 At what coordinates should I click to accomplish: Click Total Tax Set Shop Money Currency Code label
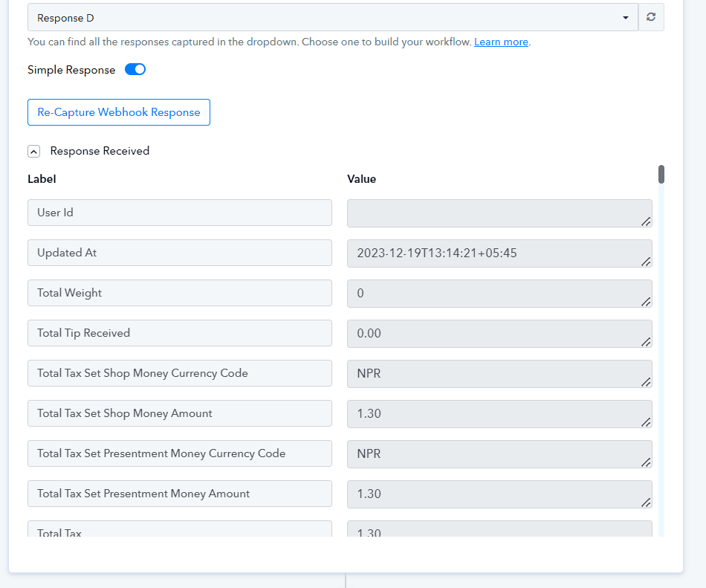pos(180,372)
